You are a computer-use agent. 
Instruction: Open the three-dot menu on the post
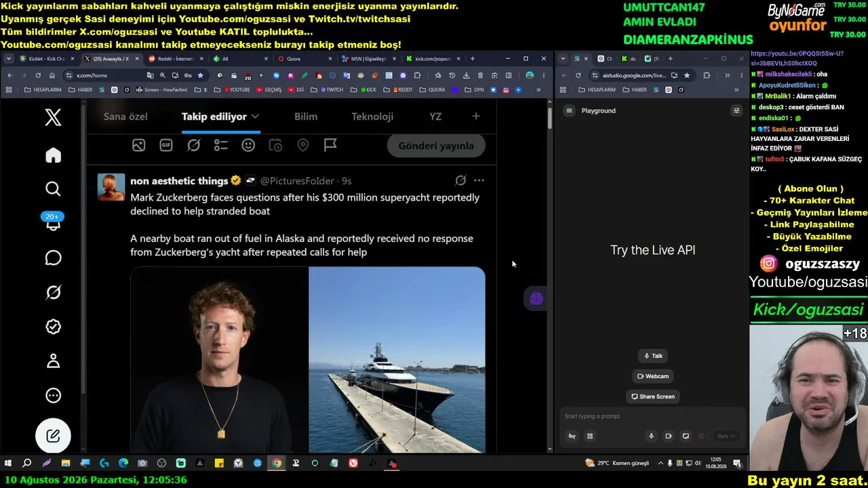[479, 180]
